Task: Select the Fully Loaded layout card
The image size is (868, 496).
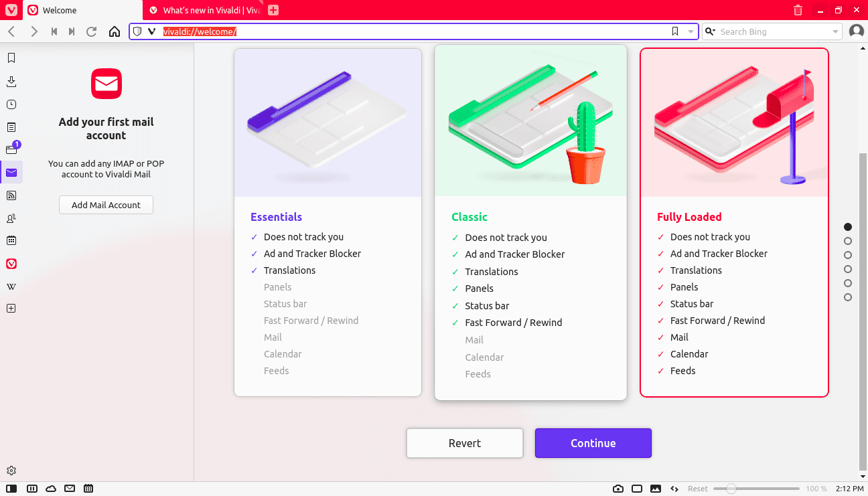Action: [734, 222]
